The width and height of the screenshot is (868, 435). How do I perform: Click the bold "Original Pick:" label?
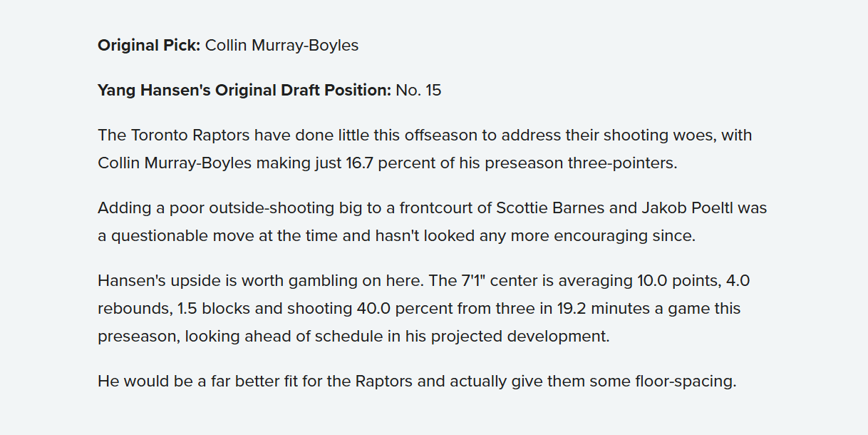(149, 46)
